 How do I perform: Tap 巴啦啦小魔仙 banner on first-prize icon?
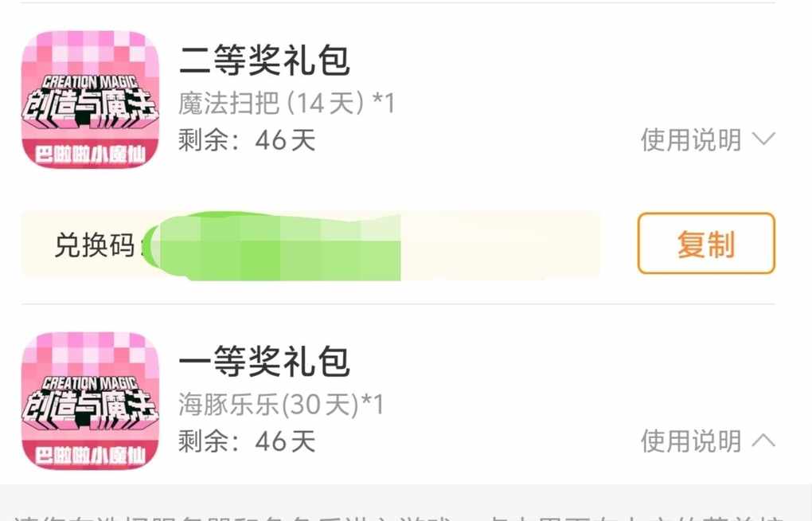click(90, 456)
